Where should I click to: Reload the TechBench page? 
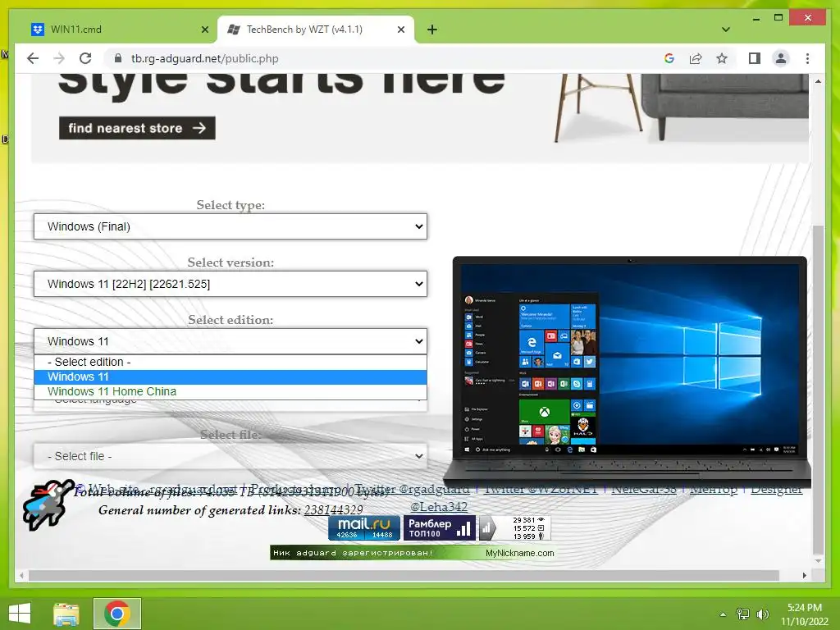tap(85, 58)
